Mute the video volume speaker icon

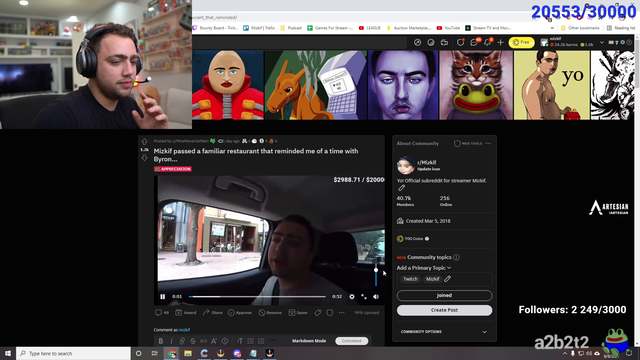pyautogui.click(x=376, y=297)
